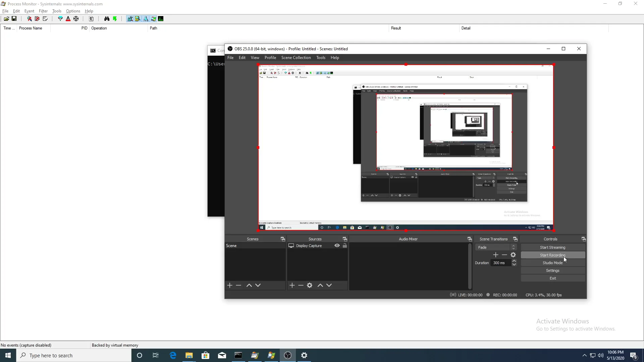
Task: Open the Sources properties gear icon
Action: (310, 285)
